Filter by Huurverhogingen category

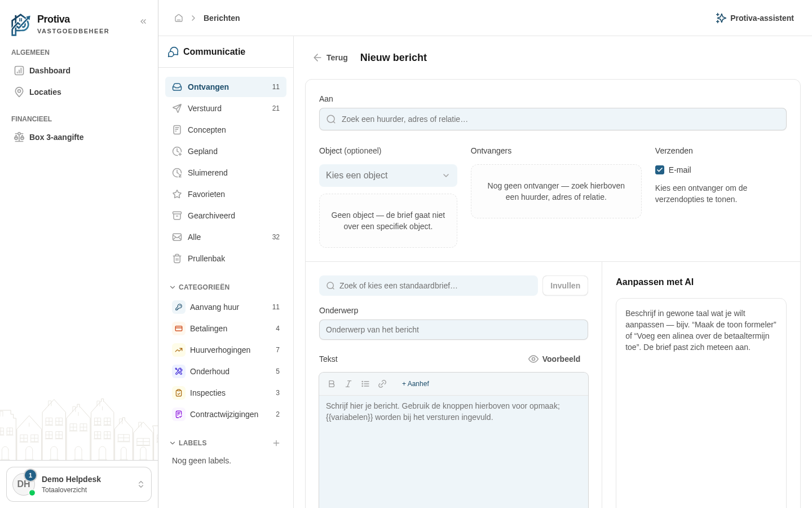coord(226,350)
